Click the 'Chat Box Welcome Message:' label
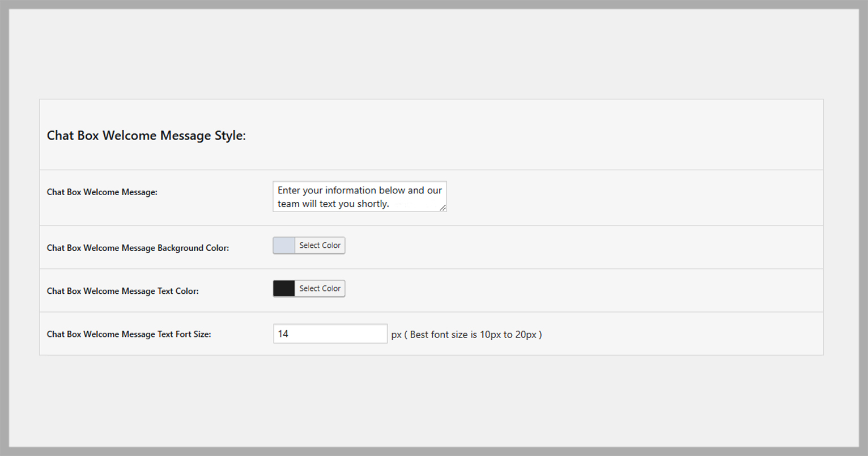Image resolution: width=868 pixels, height=456 pixels. point(102,192)
